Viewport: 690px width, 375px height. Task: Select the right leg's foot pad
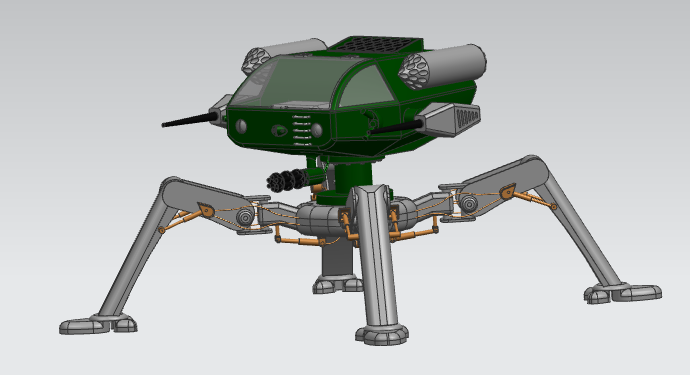[623, 293]
